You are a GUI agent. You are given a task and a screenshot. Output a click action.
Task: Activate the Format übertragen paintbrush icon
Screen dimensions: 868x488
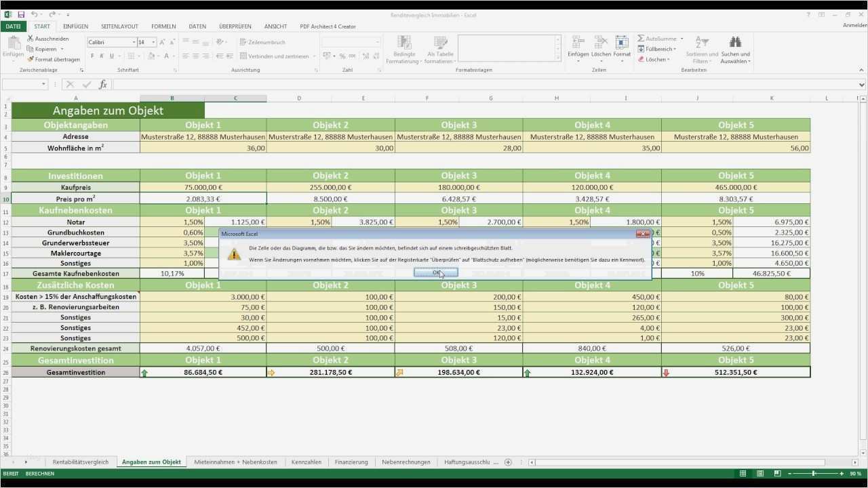(x=31, y=59)
